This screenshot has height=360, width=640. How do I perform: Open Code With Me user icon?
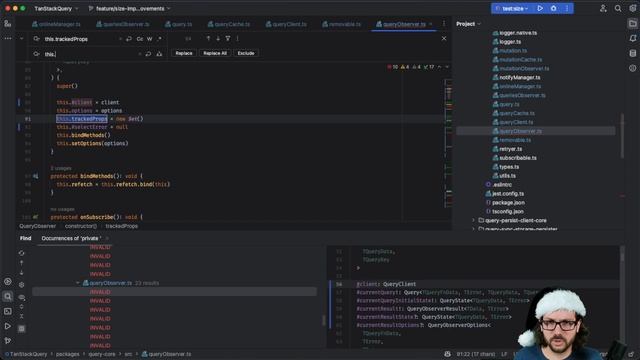603,8
